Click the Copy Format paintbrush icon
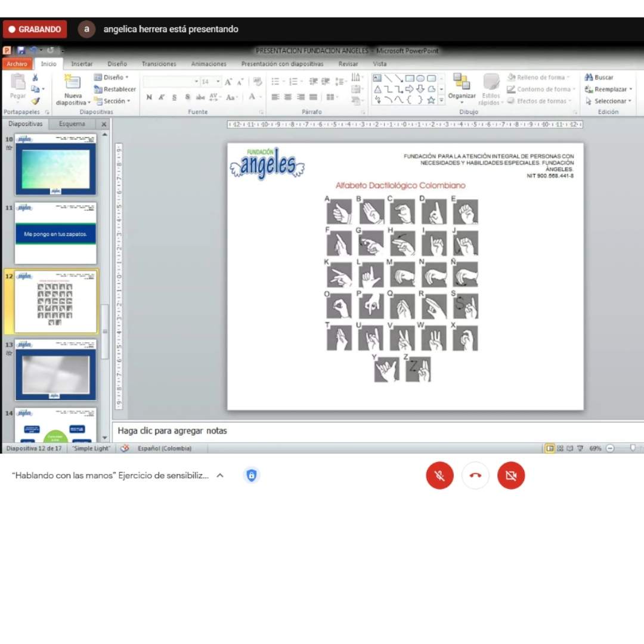The image size is (644, 644). tap(36, 101)
